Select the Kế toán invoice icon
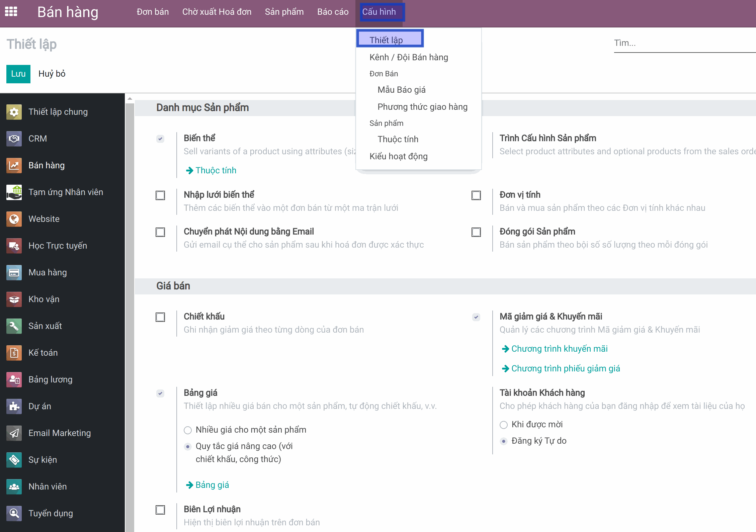 coord(14,353)
